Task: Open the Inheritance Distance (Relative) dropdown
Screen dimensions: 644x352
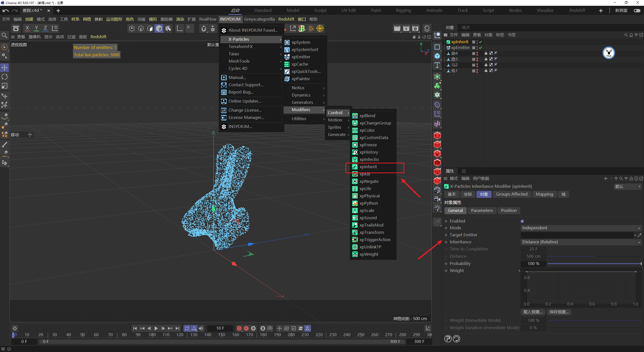Action: coord(581,242)
